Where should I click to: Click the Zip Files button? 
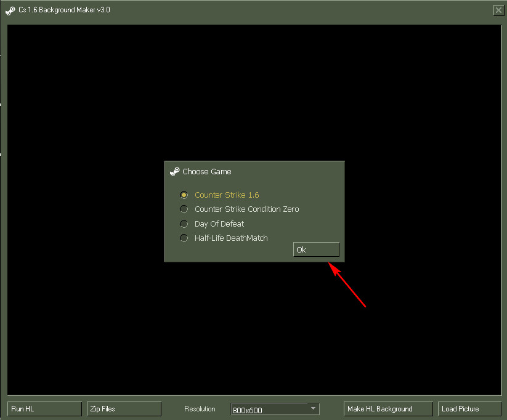[x=124, y=409]
